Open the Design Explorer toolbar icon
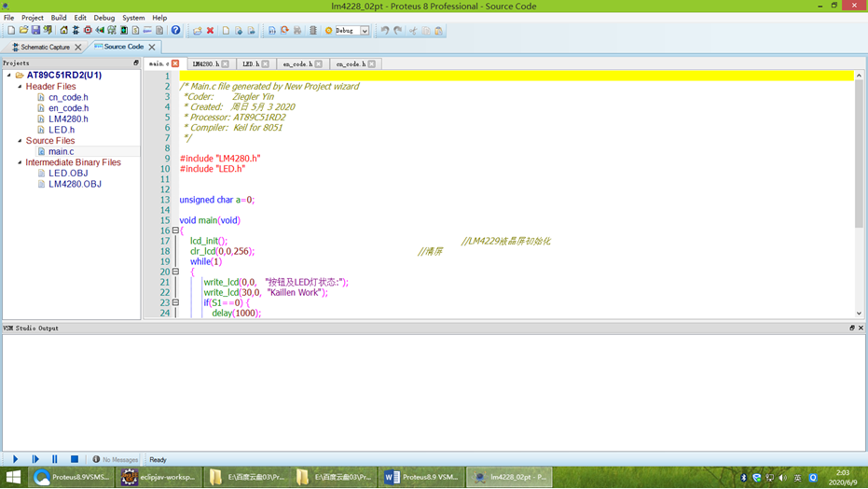868x489 pixels. (123, 31)
